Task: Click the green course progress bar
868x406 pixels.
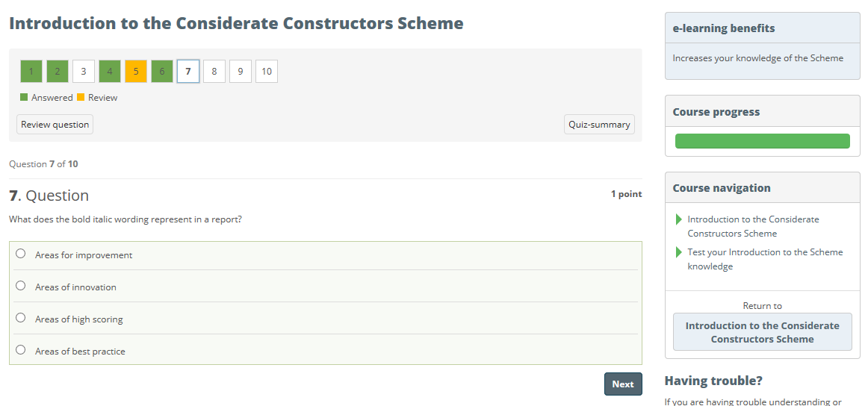Action: point(762,141)
